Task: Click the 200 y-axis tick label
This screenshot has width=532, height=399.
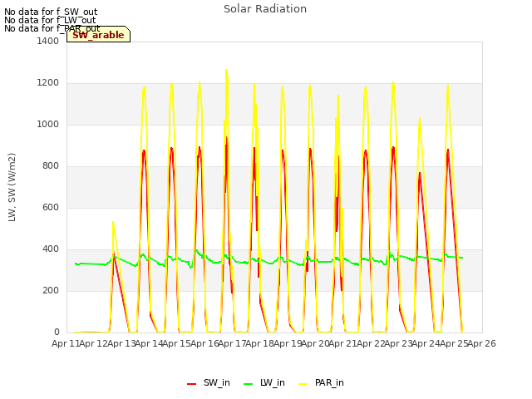Action: pos(51,290)
